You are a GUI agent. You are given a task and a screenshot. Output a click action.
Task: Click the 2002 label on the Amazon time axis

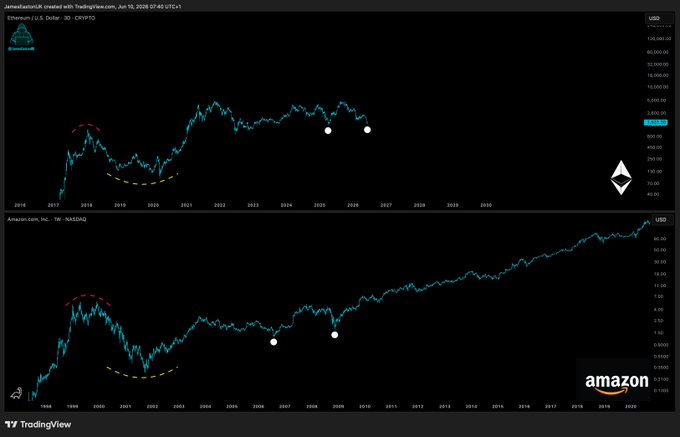pos(152,407)
